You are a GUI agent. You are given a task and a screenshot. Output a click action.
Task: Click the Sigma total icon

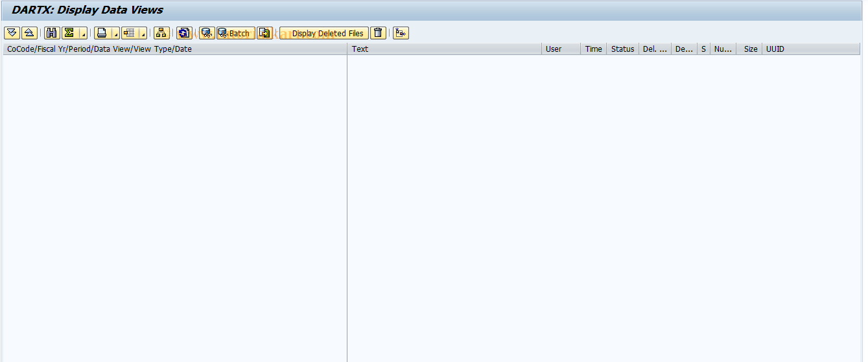coord(69,33)
